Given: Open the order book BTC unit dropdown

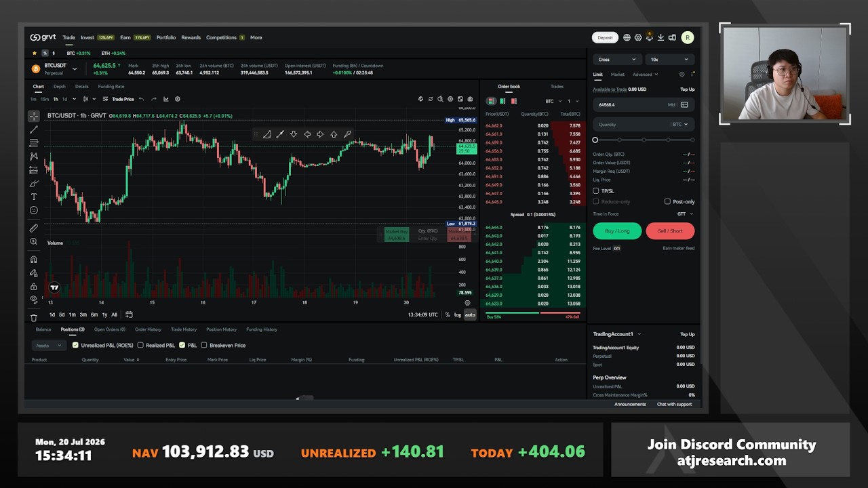Looking at the screenshot, I should point(553,102).
